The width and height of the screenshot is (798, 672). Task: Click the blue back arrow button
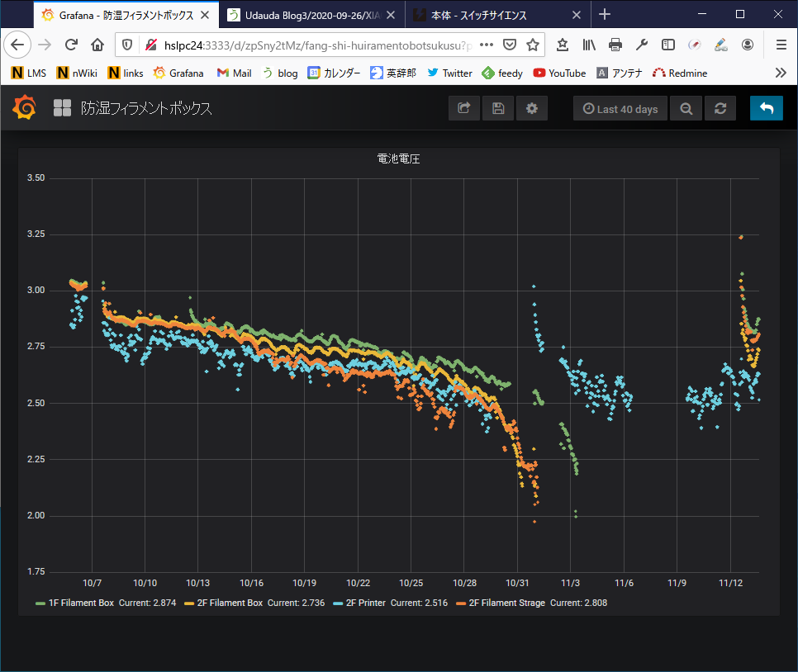pos(767,108)
